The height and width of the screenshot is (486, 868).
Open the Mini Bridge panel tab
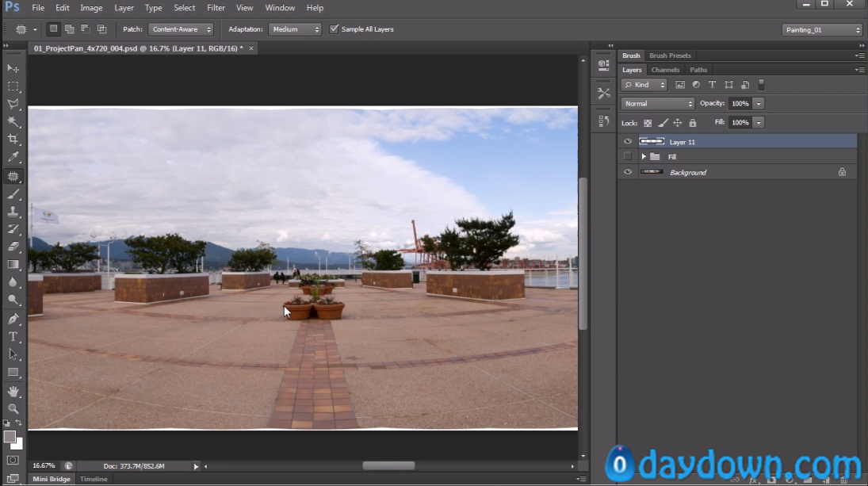coord(51,479)
